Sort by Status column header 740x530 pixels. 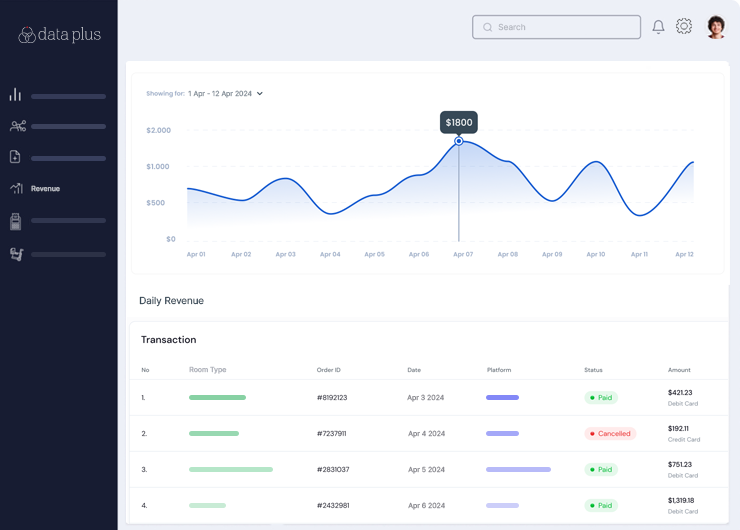(x=593, y=370)
